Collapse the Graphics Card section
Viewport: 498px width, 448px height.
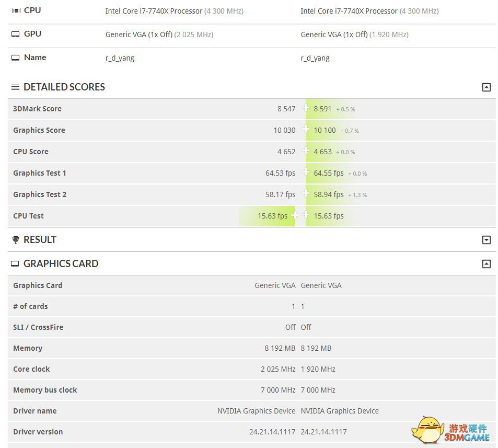[487, 263]
